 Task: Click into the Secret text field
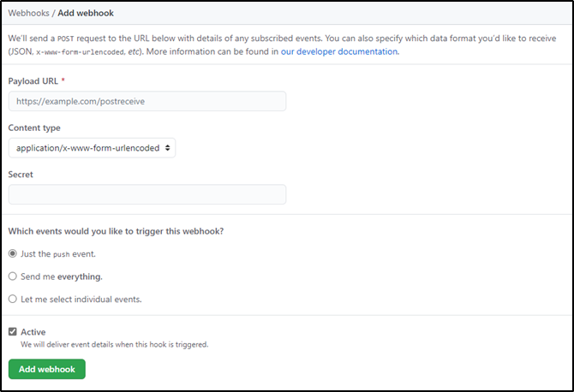click(x=147, y=194)
